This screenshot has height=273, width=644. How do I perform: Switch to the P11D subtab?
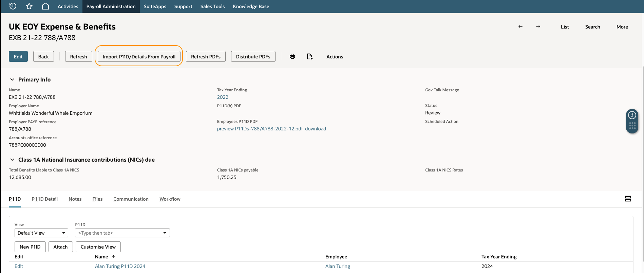tap(15, 199)
